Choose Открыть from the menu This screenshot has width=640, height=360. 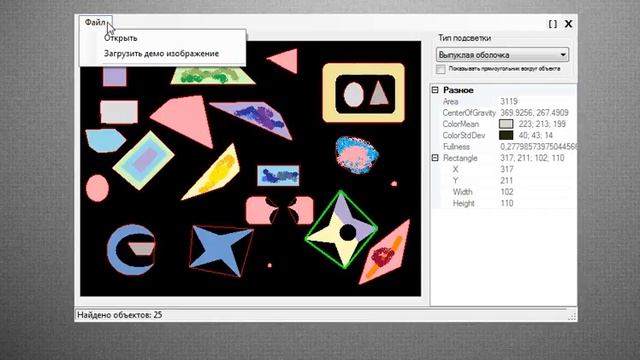pos(120,38)
